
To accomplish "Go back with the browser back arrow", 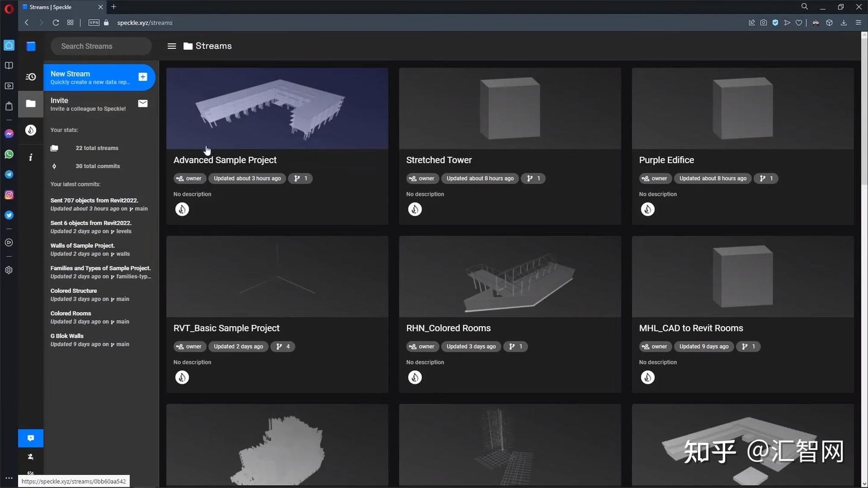I will 27,22.
